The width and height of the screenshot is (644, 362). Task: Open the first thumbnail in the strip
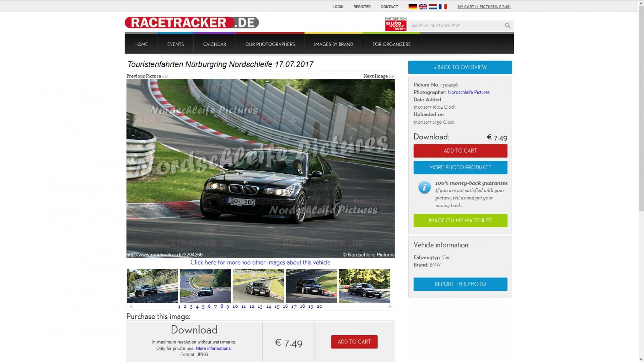[x=152, y=286]
